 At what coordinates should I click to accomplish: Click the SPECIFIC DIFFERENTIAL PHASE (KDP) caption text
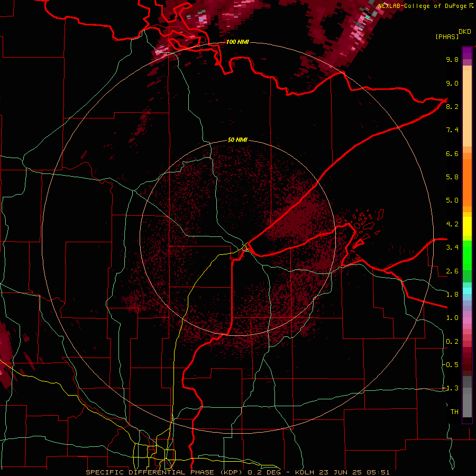pos(165,472)
